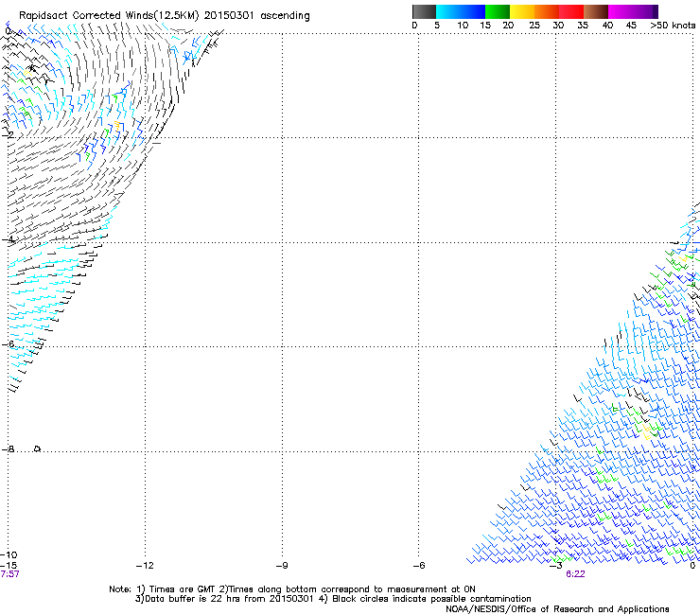Click the cyan 5-10 knots legend color
This screenshot has height=615, width=700.
click(x=448, y=11)
